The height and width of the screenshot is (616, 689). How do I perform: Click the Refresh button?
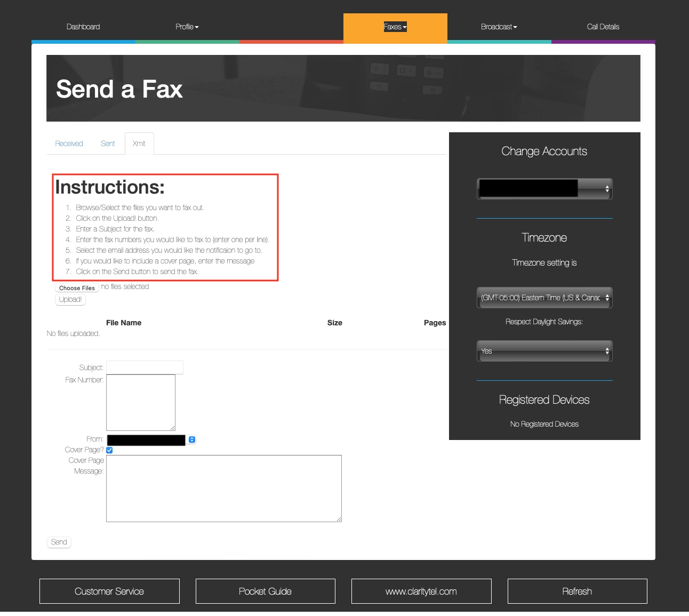pyautogui.click(x=578, y=591)
